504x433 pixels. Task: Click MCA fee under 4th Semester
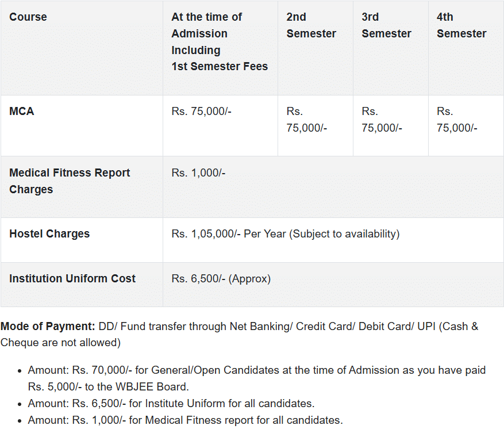point(457,120)
